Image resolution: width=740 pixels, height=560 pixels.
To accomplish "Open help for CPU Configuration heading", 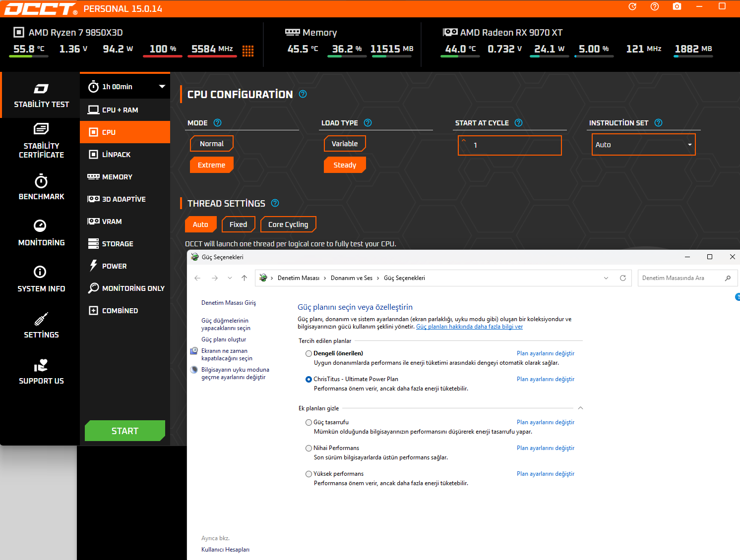I will pos(303,94).
